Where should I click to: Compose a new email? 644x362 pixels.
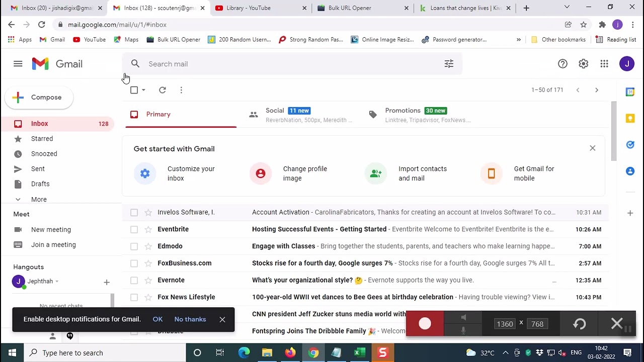pyautogui.click(x=39, y=98)
